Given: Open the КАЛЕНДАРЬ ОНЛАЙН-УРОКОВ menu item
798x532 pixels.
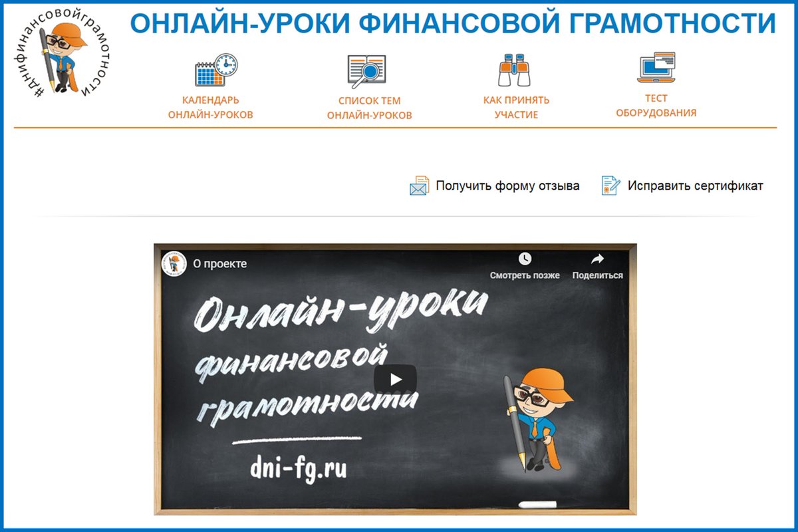Looking at the screenshot, I should click(210, 108).
